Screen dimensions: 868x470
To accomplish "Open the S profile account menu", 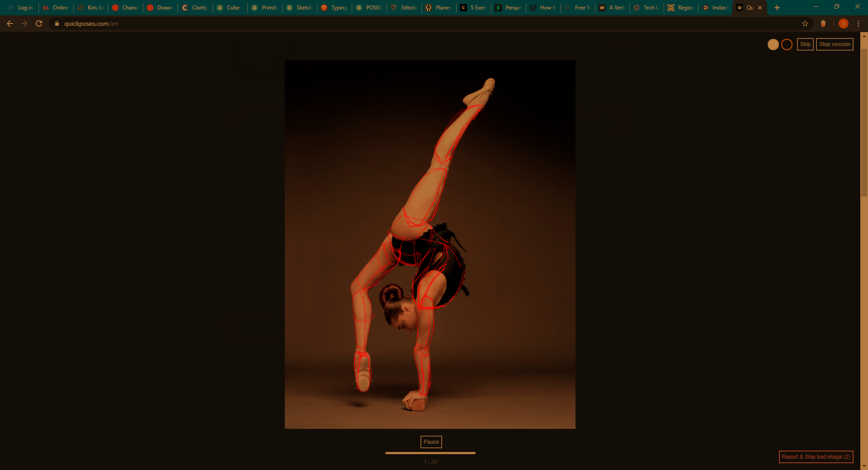I will [844, 23].
